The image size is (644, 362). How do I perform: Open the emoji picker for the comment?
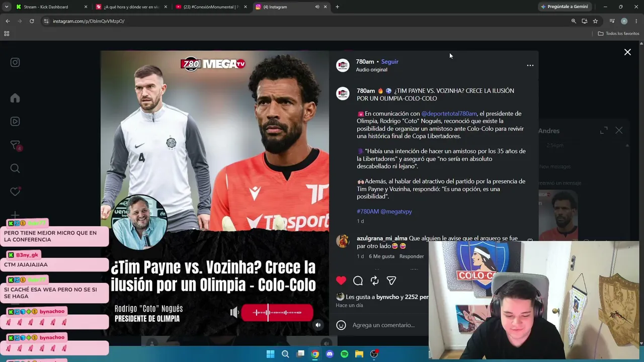click(341, 325)
